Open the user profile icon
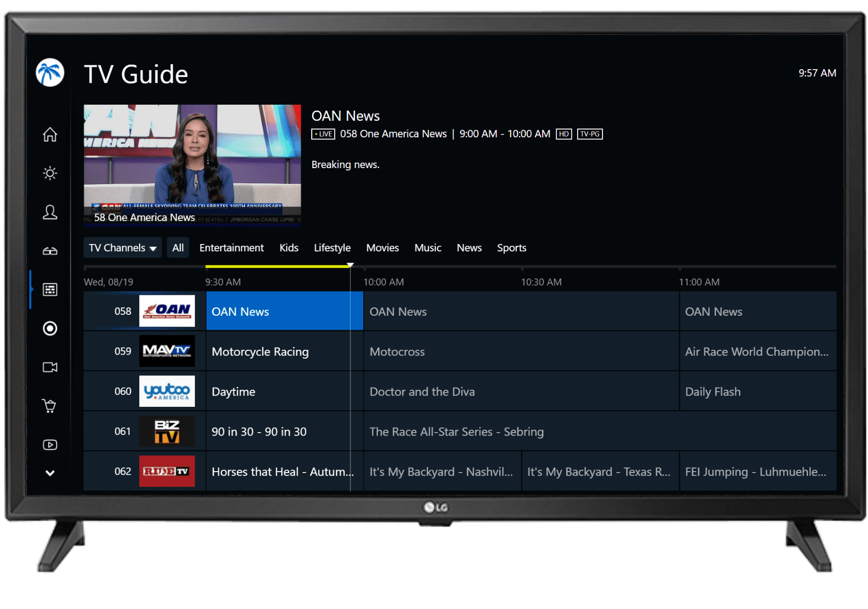 point(50,212)
